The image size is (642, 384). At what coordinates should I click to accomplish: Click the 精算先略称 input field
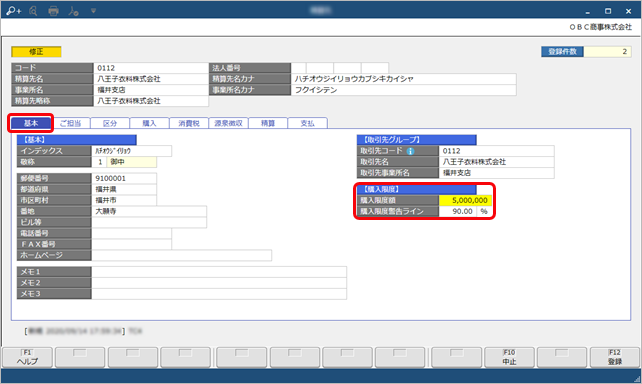(x=151, y=101)
